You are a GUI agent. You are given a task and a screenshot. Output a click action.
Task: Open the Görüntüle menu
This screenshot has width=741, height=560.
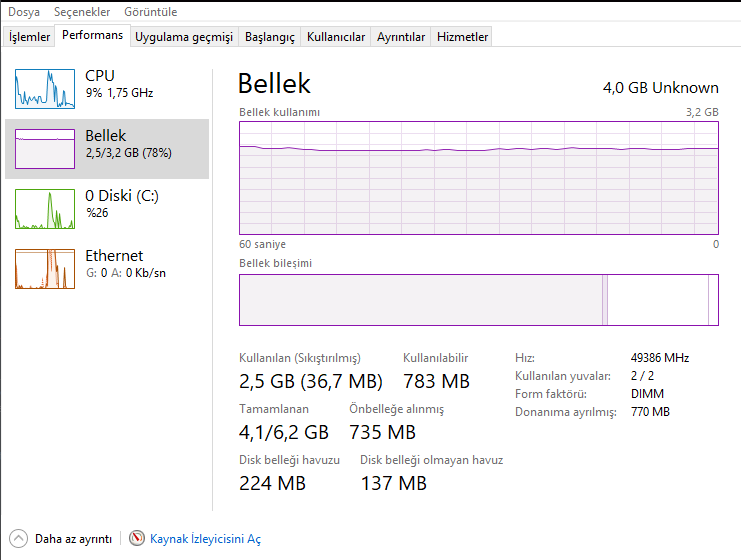click(x=151, y=12)
